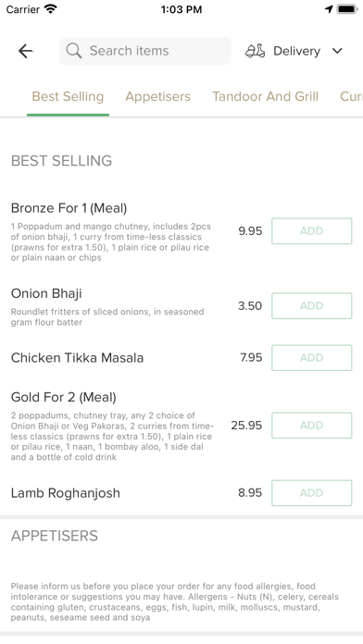
Task: Tap the delivery scooter icon
Action: click(x=255, y=51)
